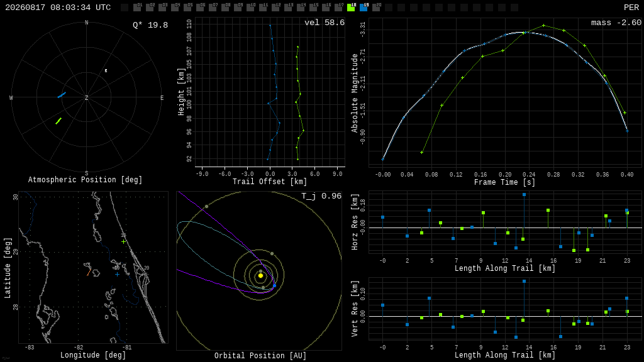The width and height of the screenshot is (644, 362).
Task: Click station indicator box 10
Action: tap(250, 8)
